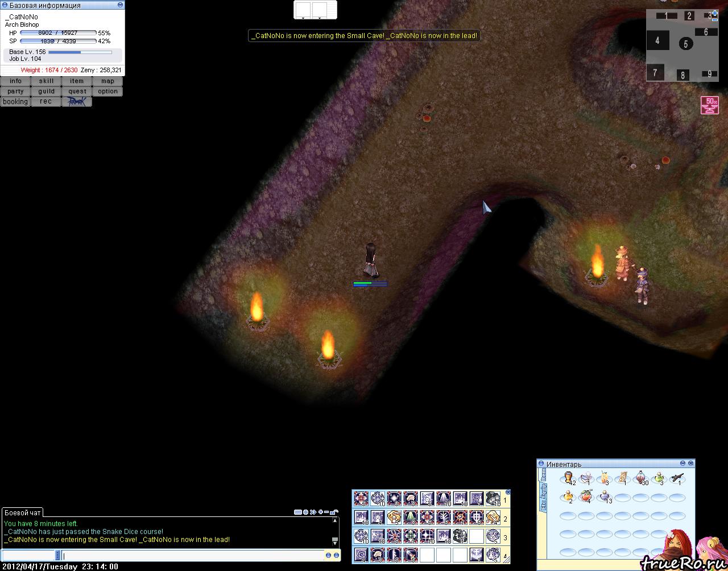
Task: Open the guild window button
Action: pyautogui.click(x=46, y=92)
